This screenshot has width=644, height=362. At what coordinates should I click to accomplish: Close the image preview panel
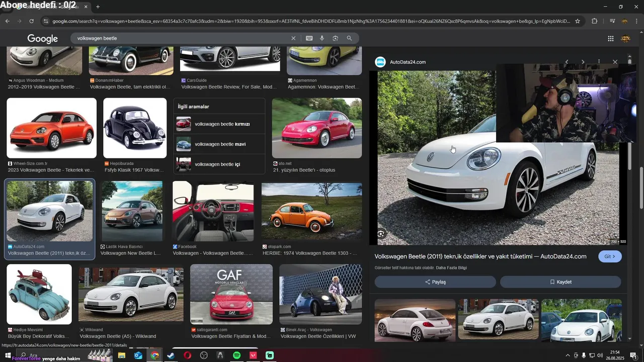(x=615, y=62)
